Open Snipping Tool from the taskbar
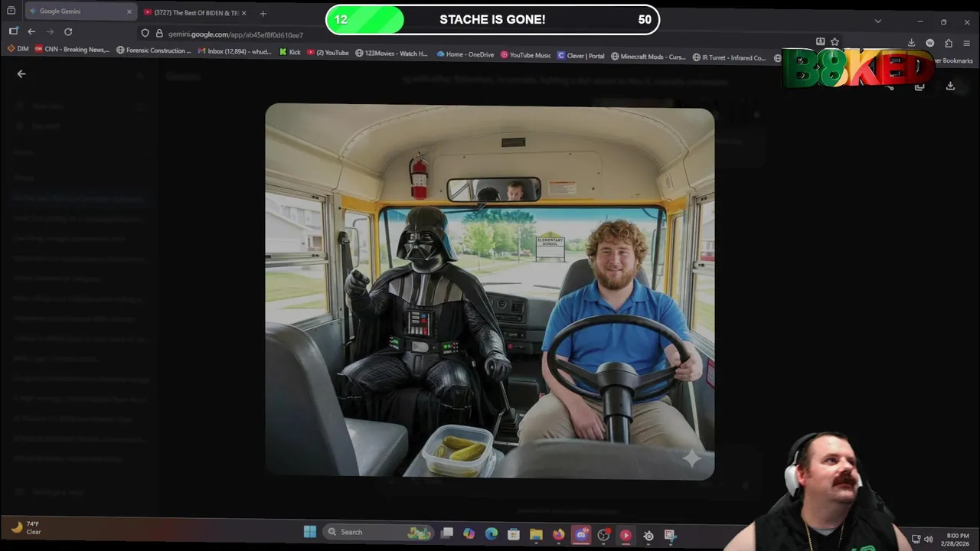The height and width of the screenshot is (551, 980). (670, 536)
